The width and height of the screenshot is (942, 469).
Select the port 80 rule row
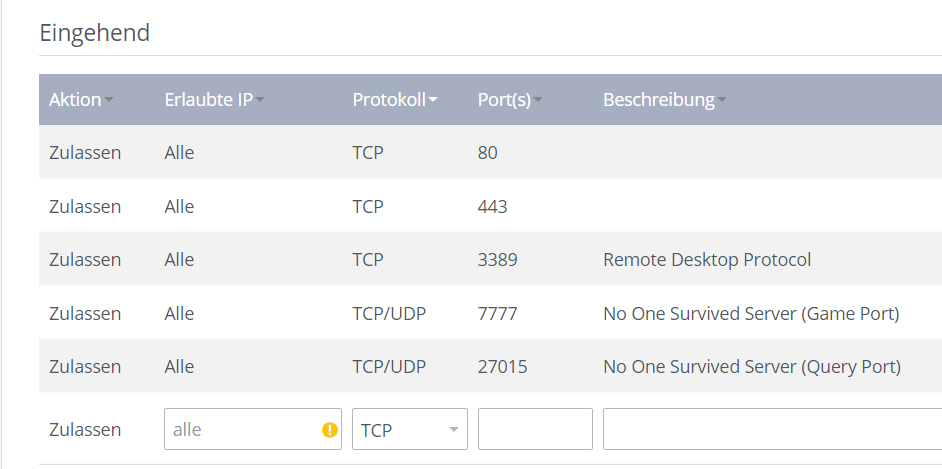(490, 152)
